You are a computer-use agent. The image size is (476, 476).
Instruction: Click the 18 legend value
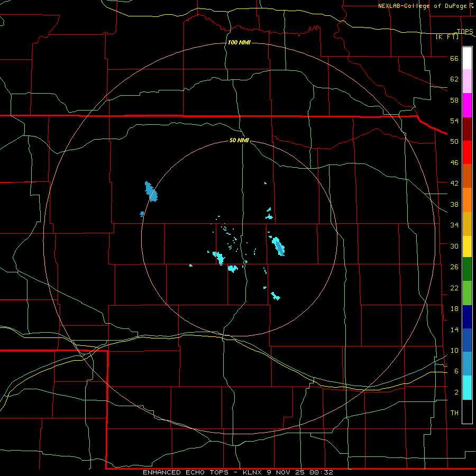coord(454,309)
